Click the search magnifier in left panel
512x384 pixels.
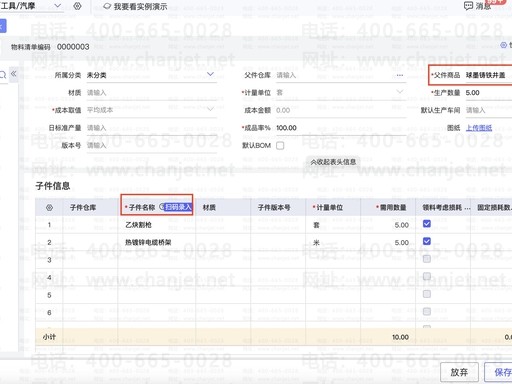3,75
